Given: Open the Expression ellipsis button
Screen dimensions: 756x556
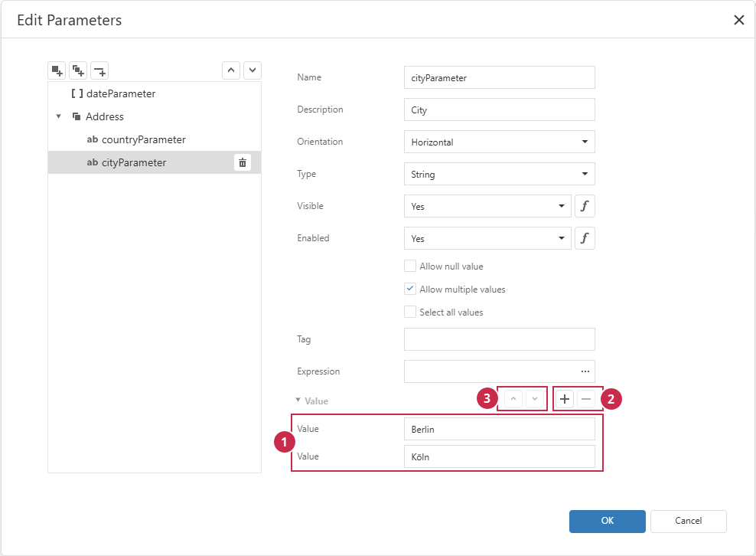Looking at the screenshot, I should (x=585, y=371).
